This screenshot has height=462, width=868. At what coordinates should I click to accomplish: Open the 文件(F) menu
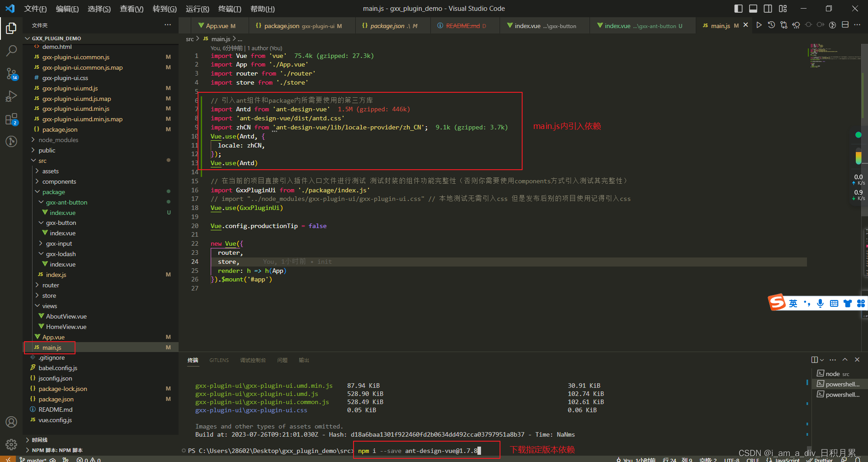(x=35, y=9)
